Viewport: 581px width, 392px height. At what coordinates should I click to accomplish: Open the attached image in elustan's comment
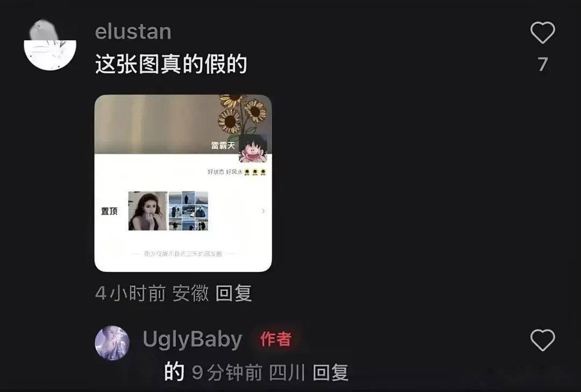coord(183,183)
